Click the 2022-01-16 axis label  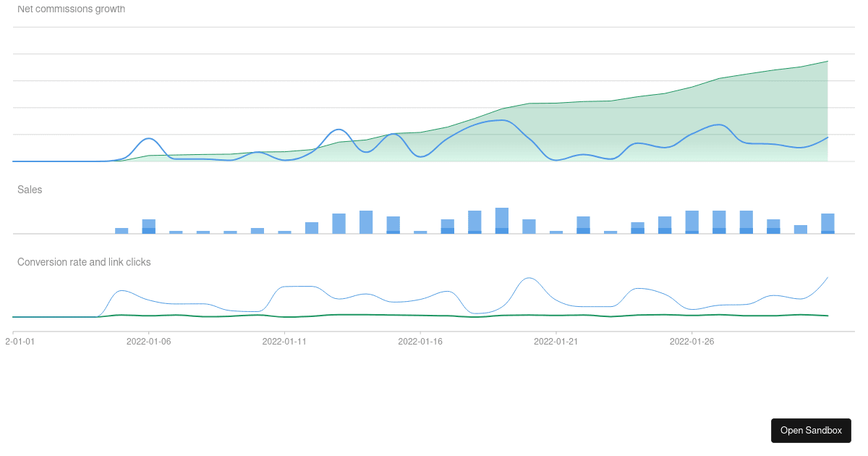click(x=421, y=341)
